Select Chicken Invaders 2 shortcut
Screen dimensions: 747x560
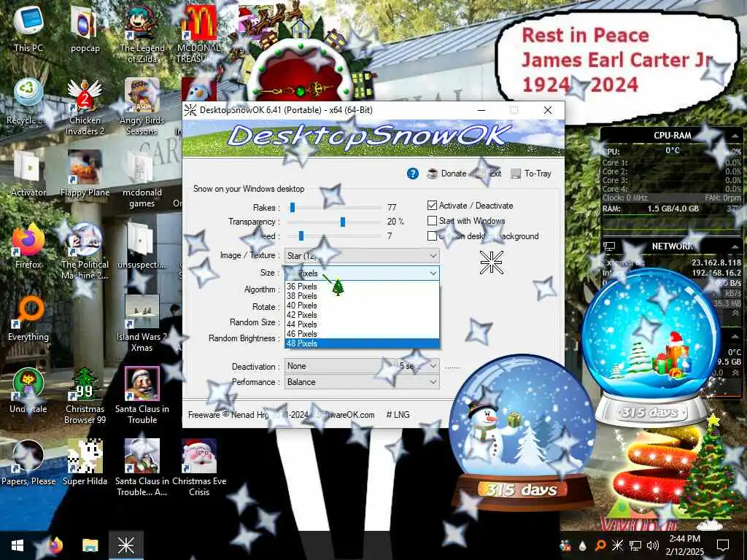click(85, 108)
